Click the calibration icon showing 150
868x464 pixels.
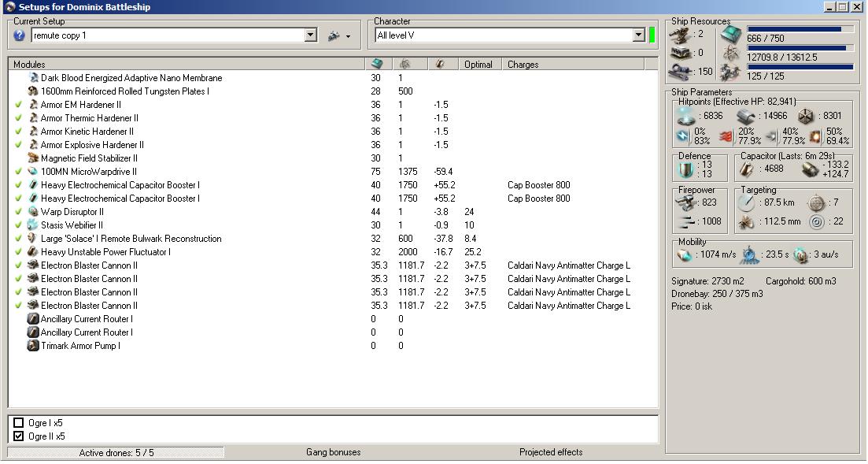(x=680, y=72)
